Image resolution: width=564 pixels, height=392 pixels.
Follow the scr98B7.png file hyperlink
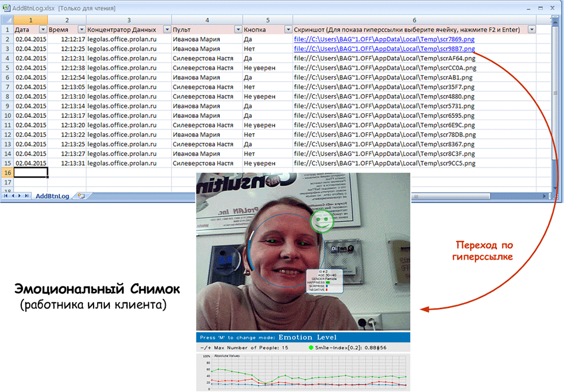pyautogui.click(x=384, y=49)
